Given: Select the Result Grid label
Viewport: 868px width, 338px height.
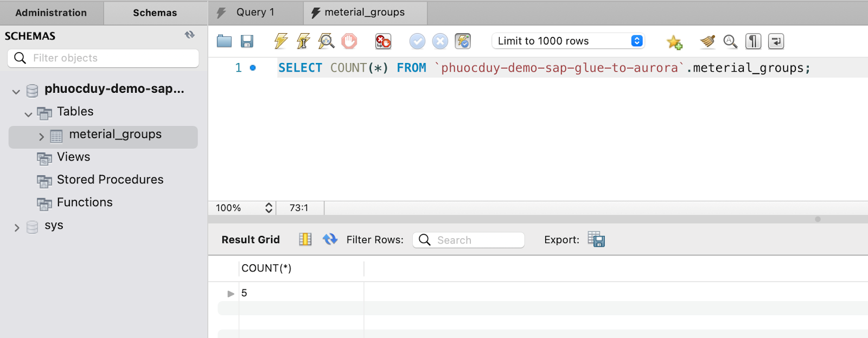Looking at the screenshot, I should pyautogui.click(x=251, y=240).
